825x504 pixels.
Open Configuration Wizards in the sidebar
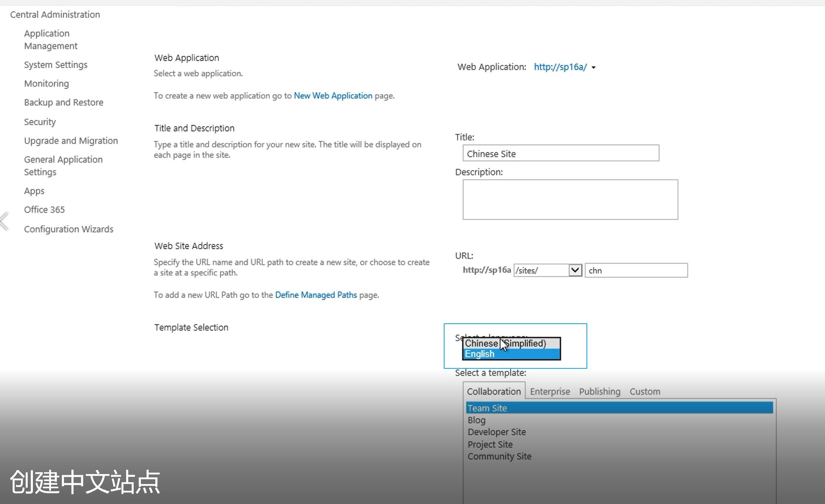[68, 229]
